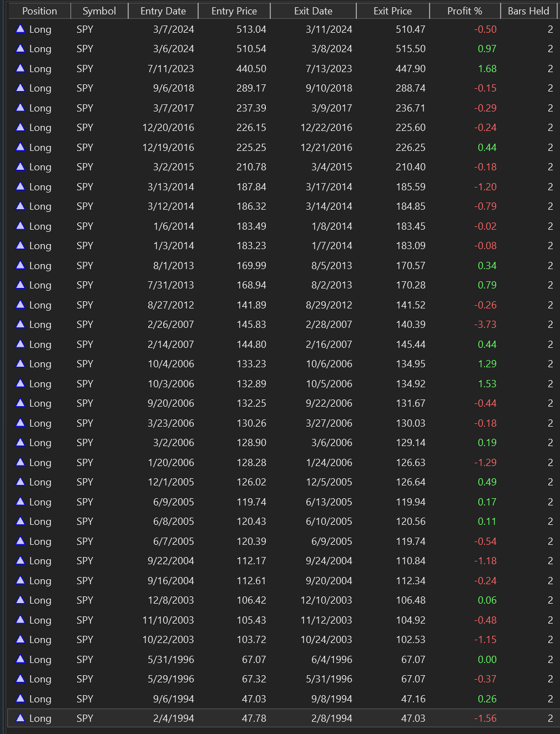
Task: Select exit date 8/29/2012
Action: click(x=329, y=305)
